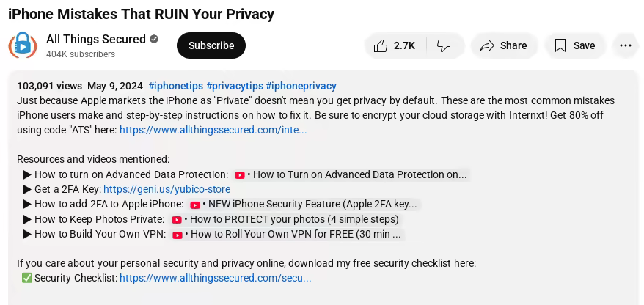
Task: Open YouTube icon for Advanced Data Protection video
Action: (x=240, y=175)
